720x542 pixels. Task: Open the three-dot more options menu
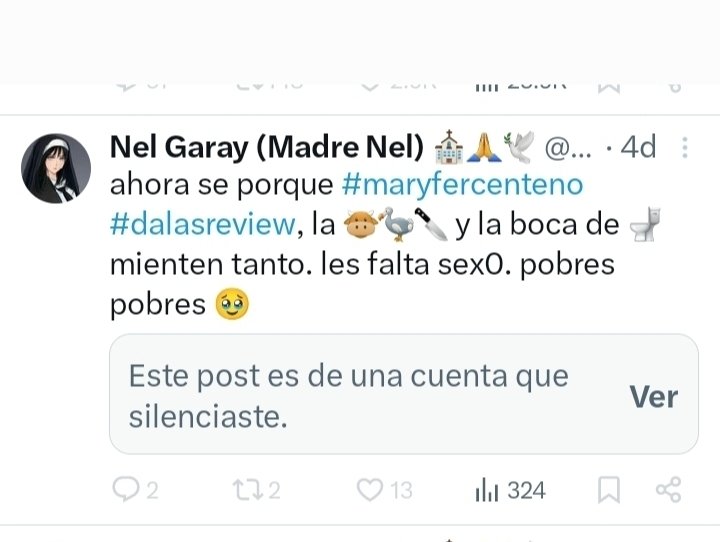(685, 148)
